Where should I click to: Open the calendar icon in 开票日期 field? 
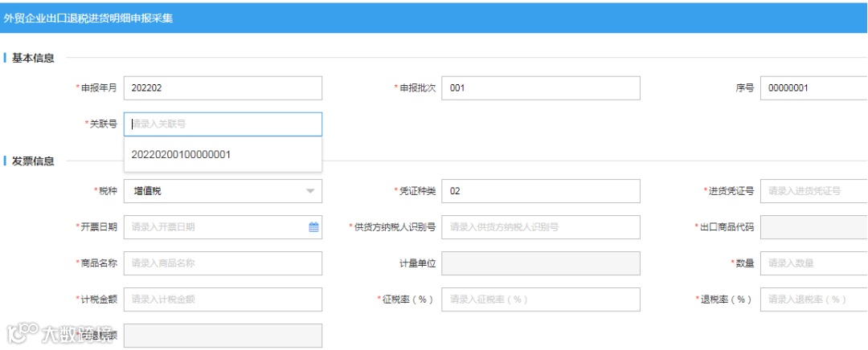pyautogui.click(x=313, y=226)
